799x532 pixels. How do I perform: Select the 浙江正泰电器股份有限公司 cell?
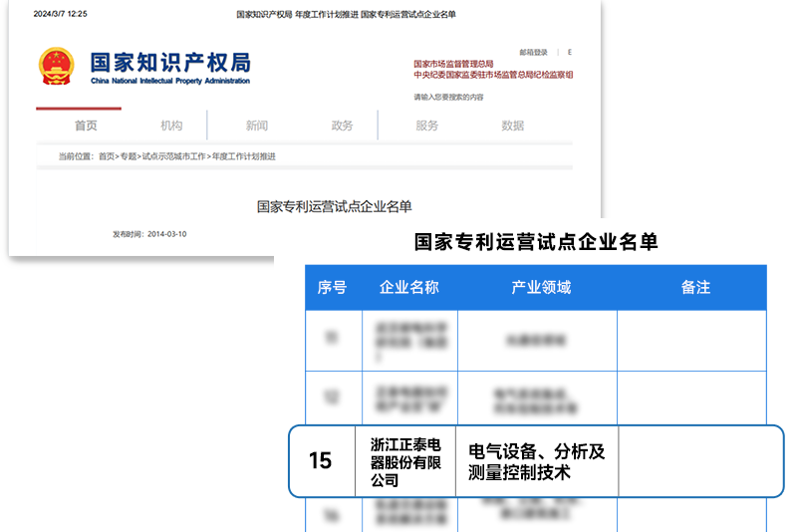405,462
